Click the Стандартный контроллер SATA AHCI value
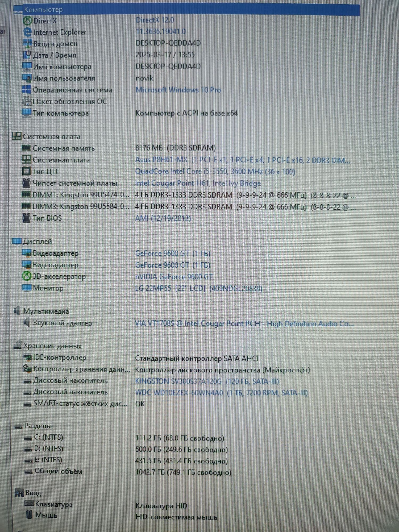Screen dimensions: 399x532 pos(197,358)
